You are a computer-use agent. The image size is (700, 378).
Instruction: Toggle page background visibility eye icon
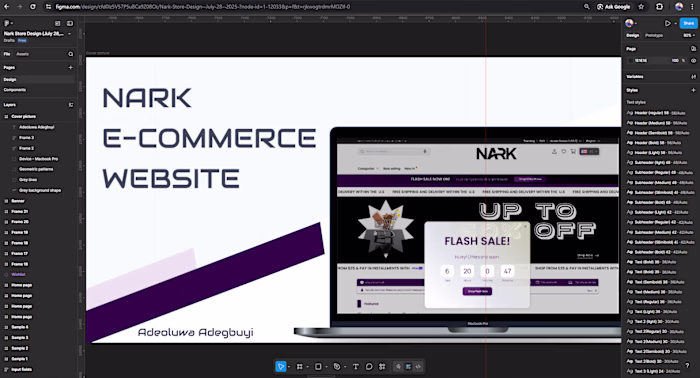click(693, 61)
